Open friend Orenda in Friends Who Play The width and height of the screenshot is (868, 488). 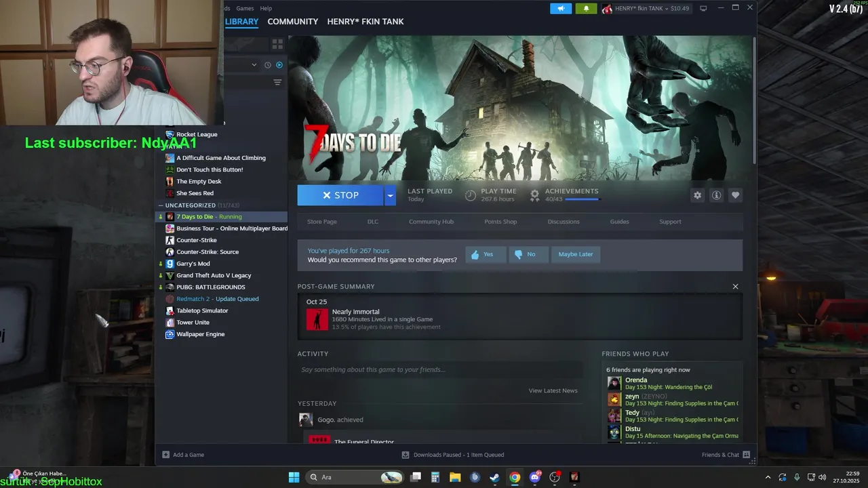(636, 380)
